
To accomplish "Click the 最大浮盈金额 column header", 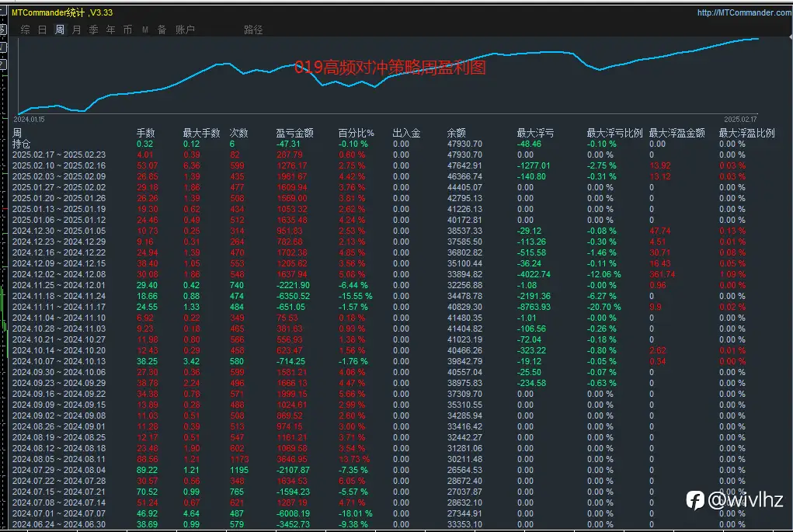I will pos(676,133).
